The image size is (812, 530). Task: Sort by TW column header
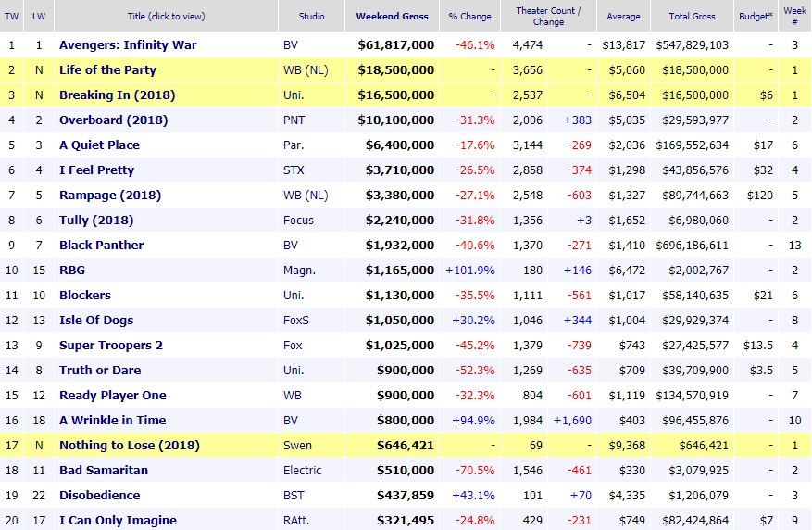[x=11, y=16]
